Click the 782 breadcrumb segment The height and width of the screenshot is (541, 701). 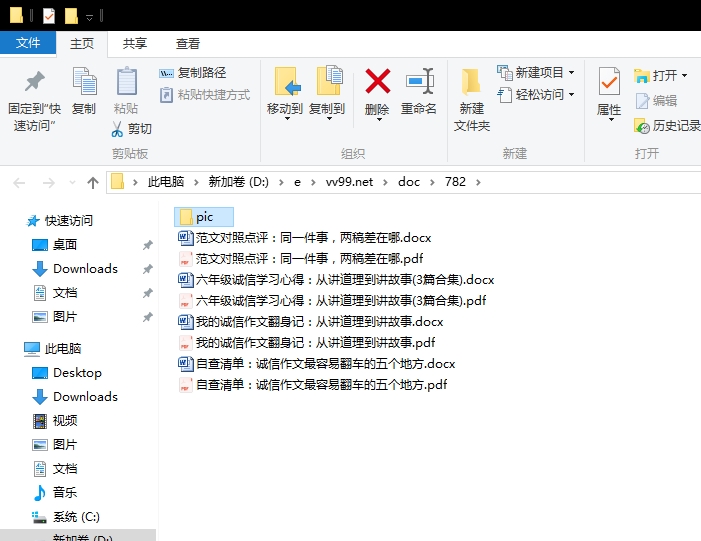point(455,182)
